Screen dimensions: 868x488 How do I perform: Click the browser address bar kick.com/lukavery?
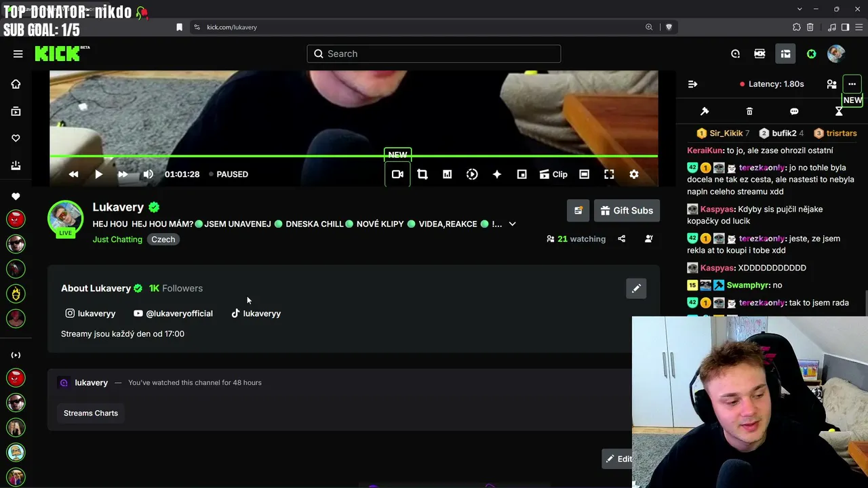point(231,27)
